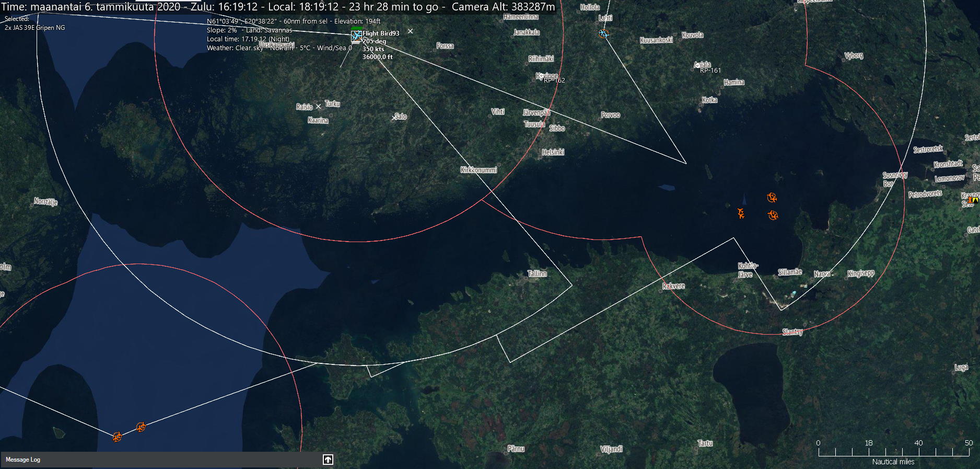Click the nautical miles scale bar
The height and width of the screenshot is (469, 980).
pos(893,452)
